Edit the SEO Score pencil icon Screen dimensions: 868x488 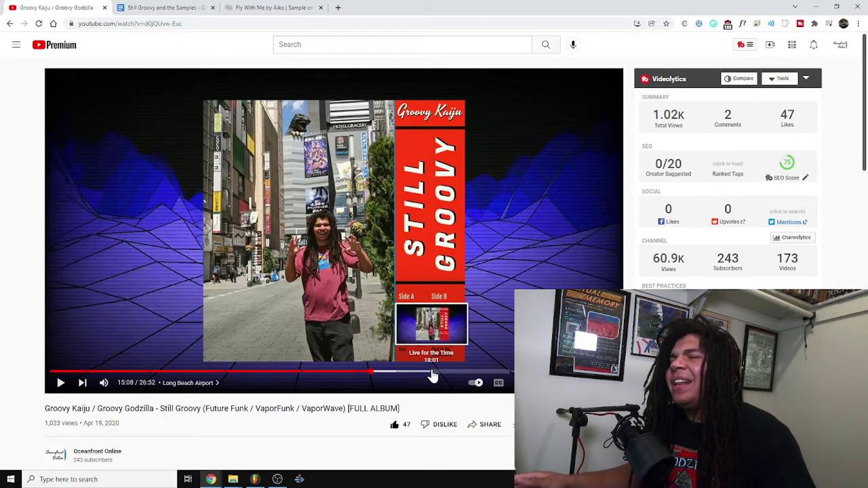pyautogui.click(x=806, y=178)
